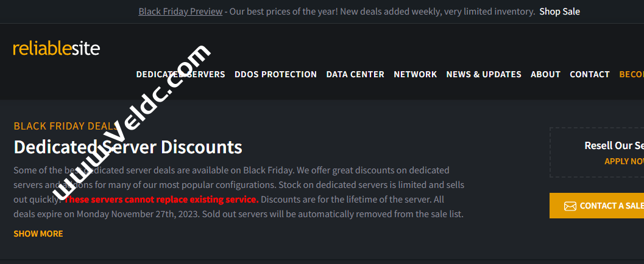Click the partially visible orange nav item

pyautogui.click(x=631, y=74)
